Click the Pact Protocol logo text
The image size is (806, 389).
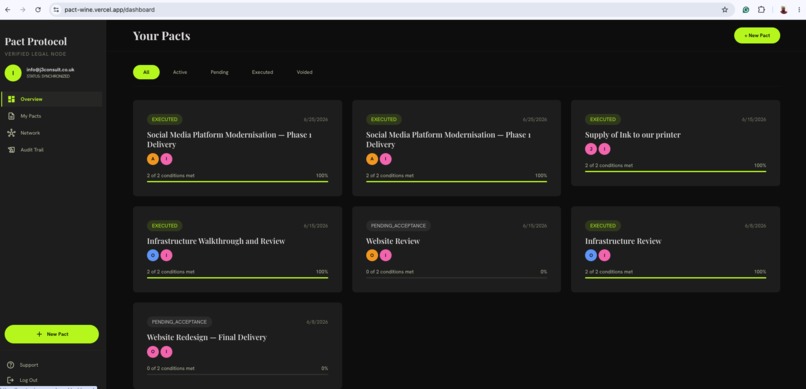[35, 42]
